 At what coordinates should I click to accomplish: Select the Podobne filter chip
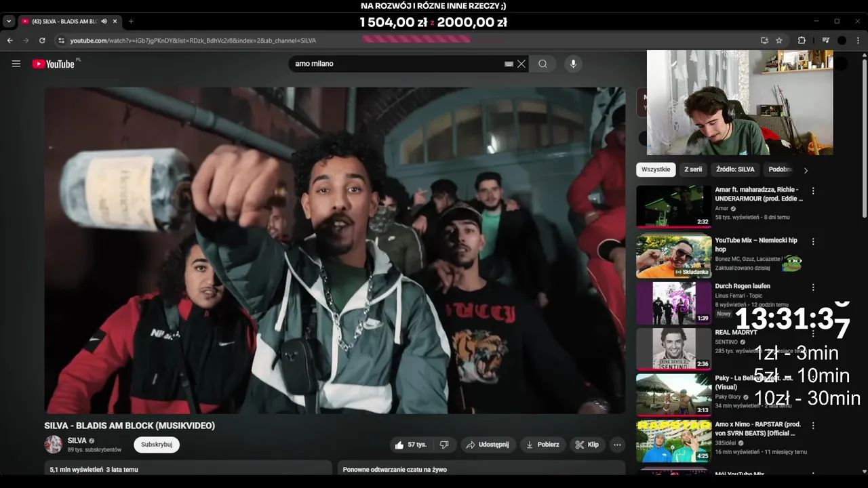pos(781,169)
